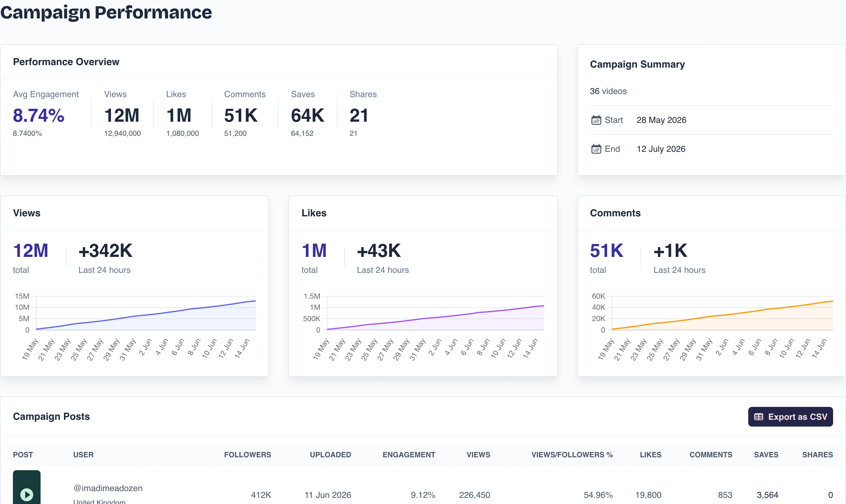Sort table by LIKES column header
Screen dimensions: 846x504
pyautogui.click(x=650, y=455)
